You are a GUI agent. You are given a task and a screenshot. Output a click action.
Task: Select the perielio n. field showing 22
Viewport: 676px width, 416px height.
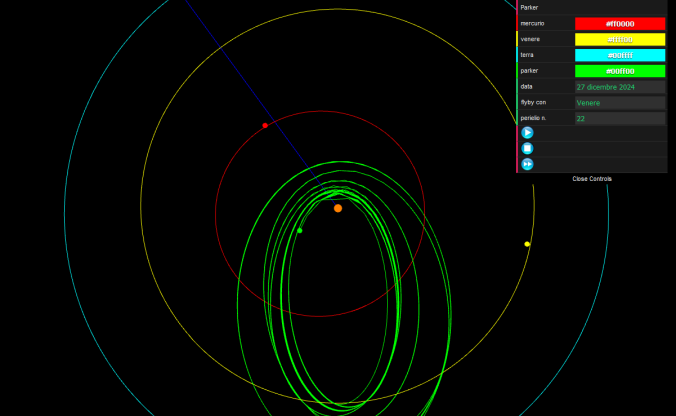pos(620,119)
